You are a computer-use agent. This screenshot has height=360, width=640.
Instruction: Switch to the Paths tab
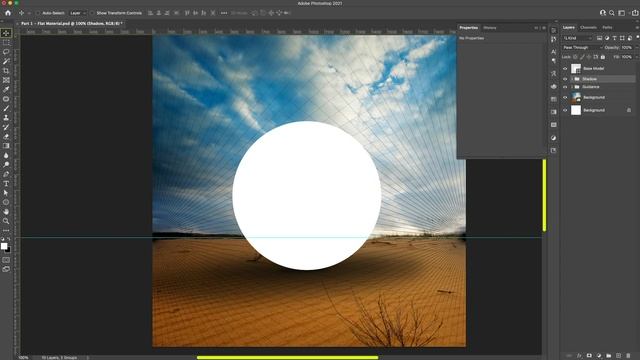click(x=607, y=28)
